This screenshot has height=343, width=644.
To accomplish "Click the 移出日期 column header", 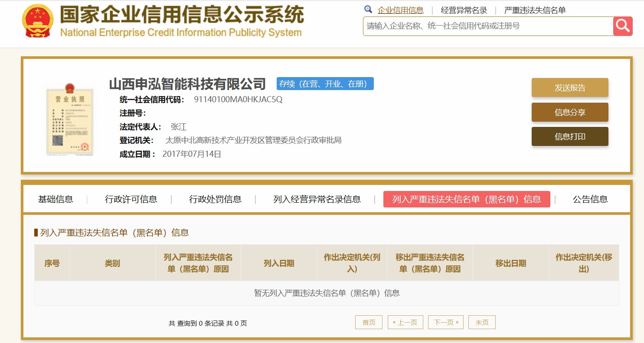I will (511, 263).
